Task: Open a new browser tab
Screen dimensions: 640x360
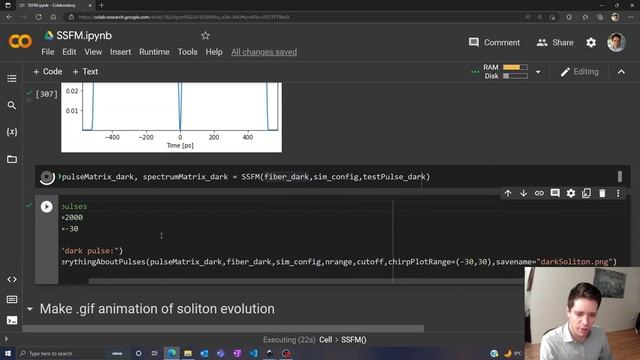Action: click(x=101, y=5)
